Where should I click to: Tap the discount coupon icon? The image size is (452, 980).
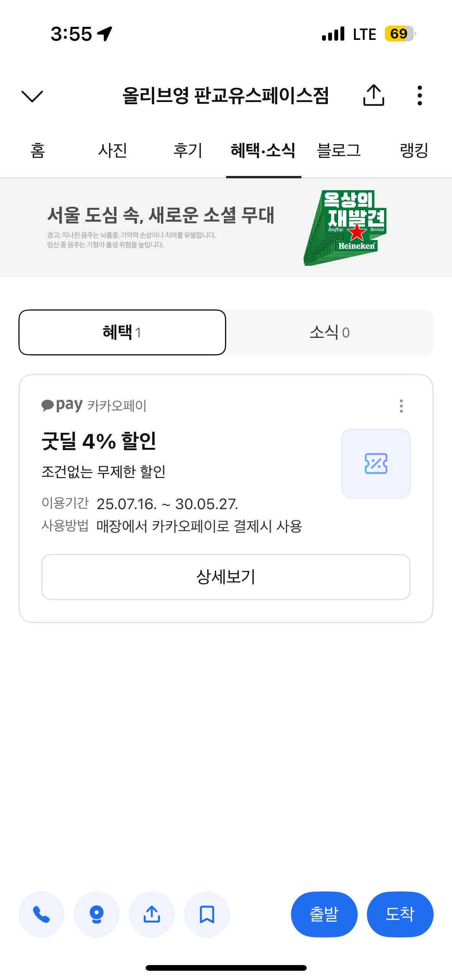point(376,463)
